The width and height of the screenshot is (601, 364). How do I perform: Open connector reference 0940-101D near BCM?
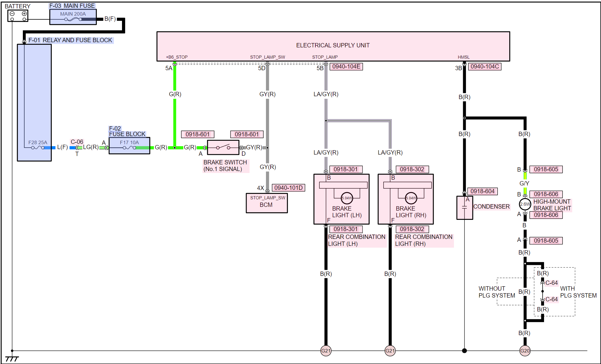288,188
